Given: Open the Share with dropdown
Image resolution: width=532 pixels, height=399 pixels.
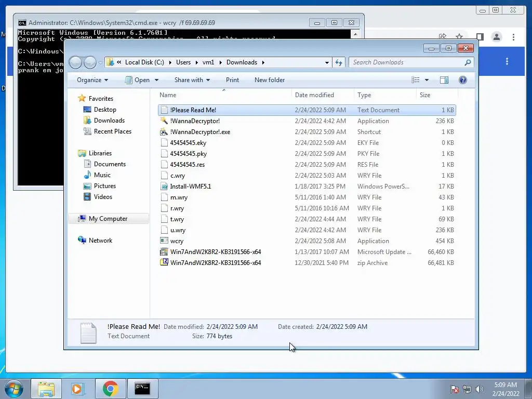Looking at the screenshot, I should tap(192, 79).
